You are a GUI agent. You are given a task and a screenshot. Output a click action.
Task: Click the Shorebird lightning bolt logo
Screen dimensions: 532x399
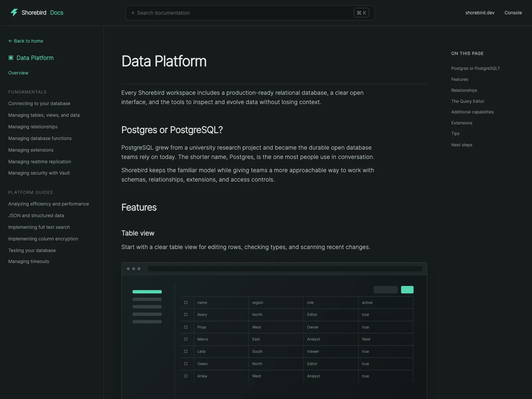tap(14, 13)
